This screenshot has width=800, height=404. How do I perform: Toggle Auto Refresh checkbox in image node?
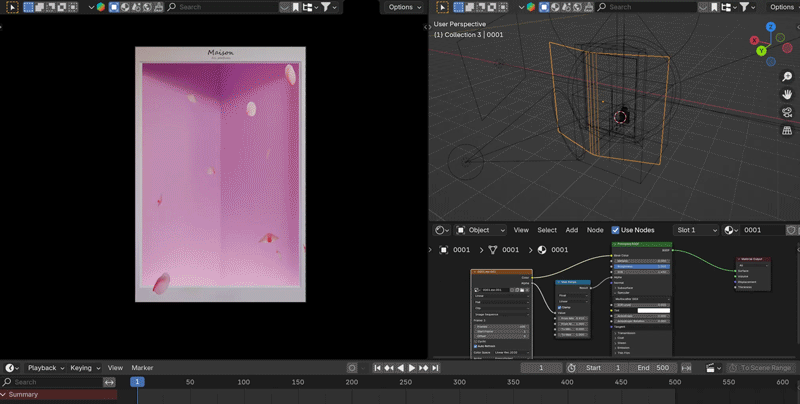[x=476, y=346]
